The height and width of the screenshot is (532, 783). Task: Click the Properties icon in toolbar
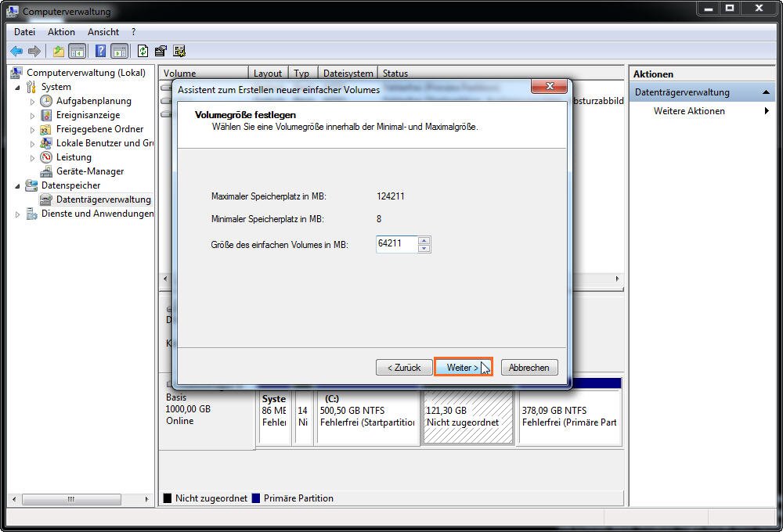[x=161, y=51]
